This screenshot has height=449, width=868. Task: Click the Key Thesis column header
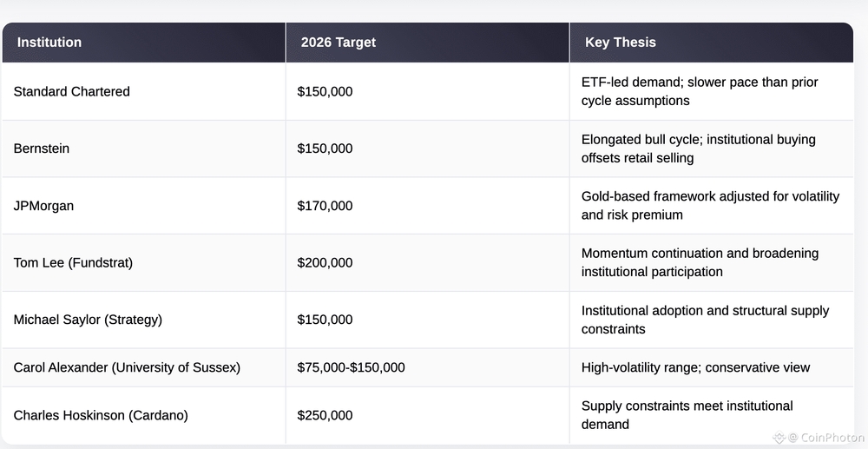(x=621, y=42)
